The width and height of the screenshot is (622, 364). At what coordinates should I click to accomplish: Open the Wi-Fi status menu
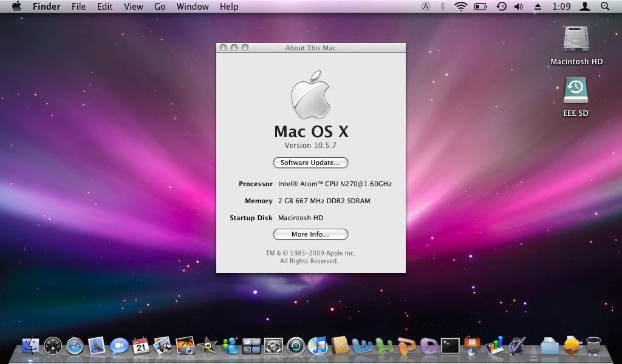pos(461,7)
